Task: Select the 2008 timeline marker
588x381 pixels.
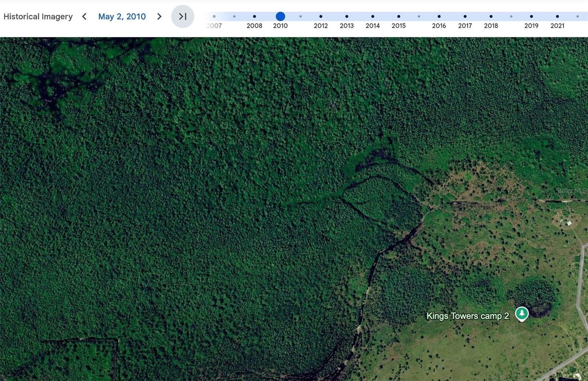Action: pyautogui.click(x=254, y=17)
